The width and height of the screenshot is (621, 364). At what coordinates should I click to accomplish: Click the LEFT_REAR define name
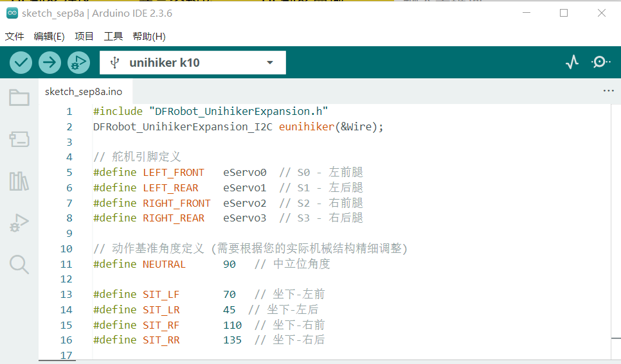tap(170, 188)
